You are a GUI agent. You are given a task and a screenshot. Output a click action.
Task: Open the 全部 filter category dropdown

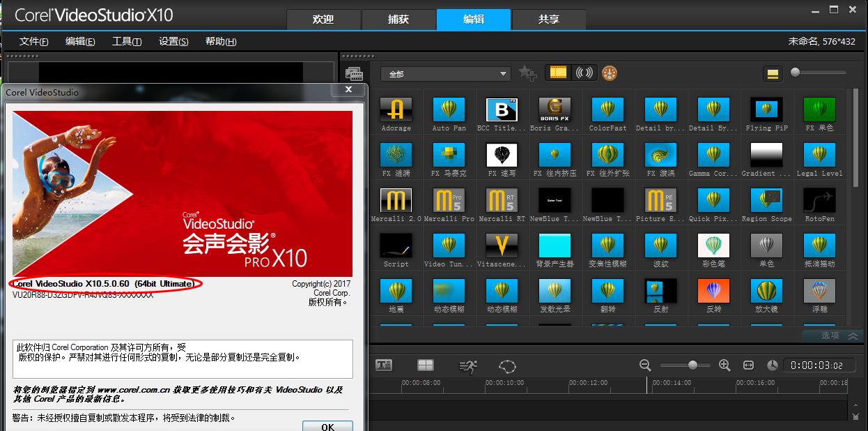pyautogui.click(x=446, y=73)
